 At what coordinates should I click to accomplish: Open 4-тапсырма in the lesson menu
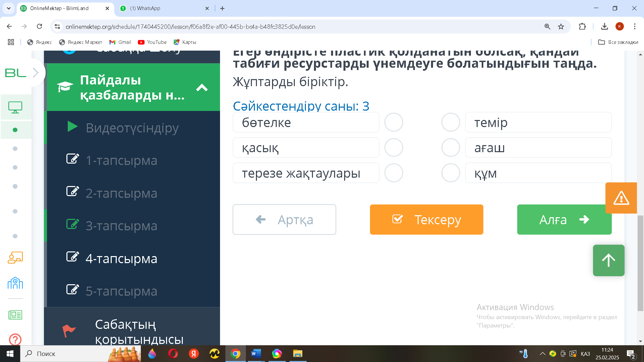121,258
